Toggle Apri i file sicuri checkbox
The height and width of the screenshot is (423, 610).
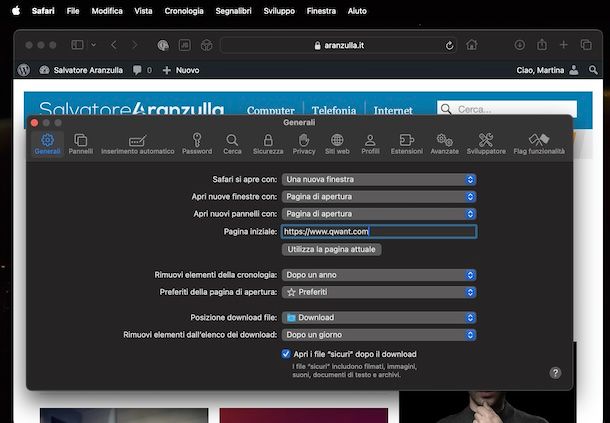tap(286, 354)
